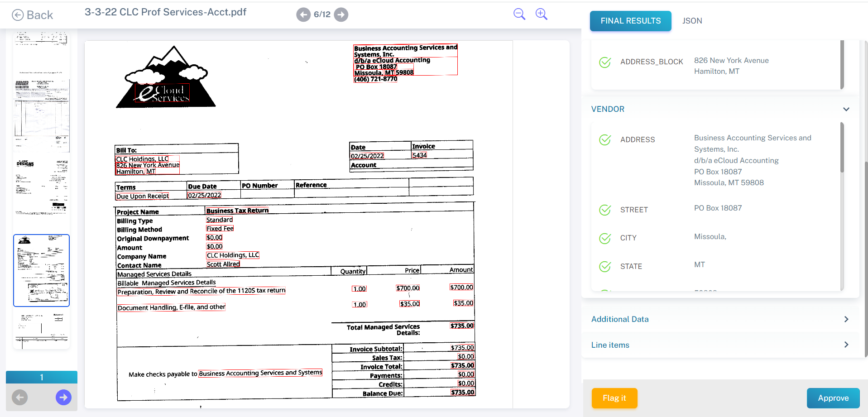Click the CITY value 'Missoula,'
Viewport: 868px width, 417px height.
[710, 237]
